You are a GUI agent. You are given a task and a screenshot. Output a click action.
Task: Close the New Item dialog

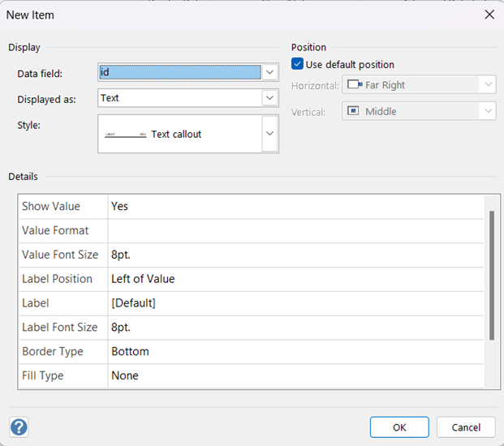pyautogui.click(x=489, y=15)
